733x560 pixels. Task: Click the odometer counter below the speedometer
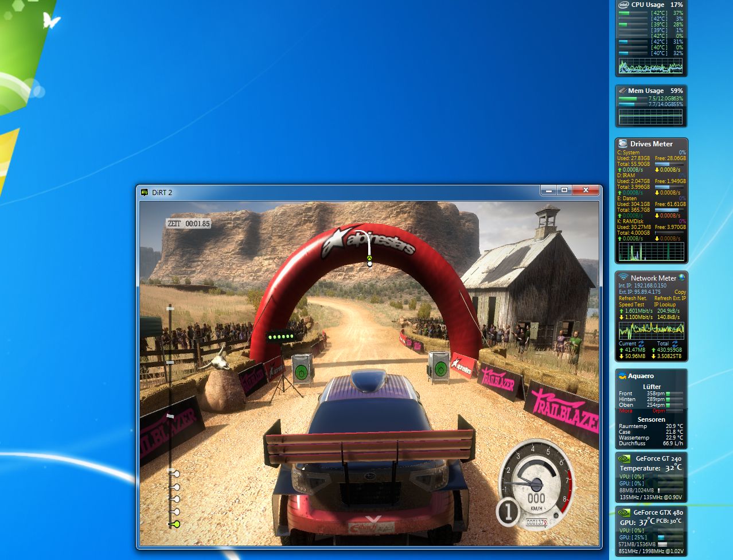click(536, 523)
